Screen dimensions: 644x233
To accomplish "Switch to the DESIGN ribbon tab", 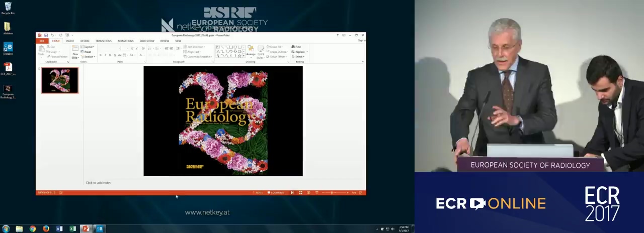I will coord(85,41).
